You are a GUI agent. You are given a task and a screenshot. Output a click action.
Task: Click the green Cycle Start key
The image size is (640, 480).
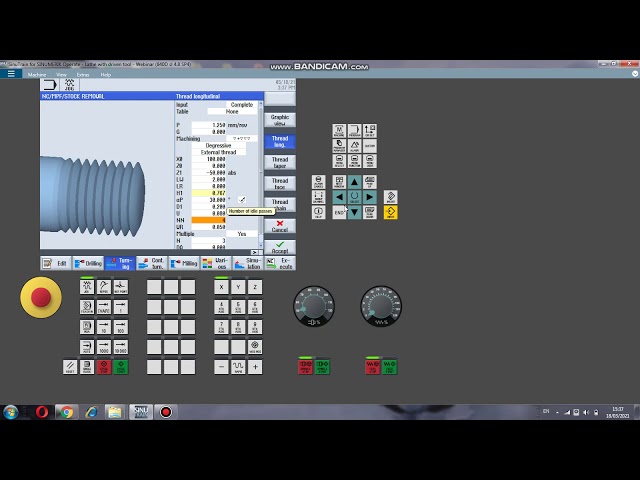click(121, 367)
